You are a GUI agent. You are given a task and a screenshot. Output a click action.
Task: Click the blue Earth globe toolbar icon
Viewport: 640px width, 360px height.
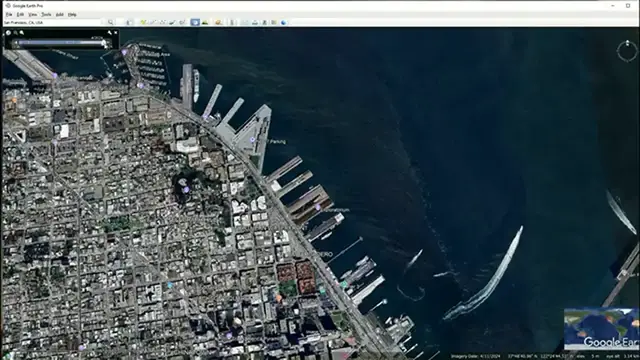point(284,22)
